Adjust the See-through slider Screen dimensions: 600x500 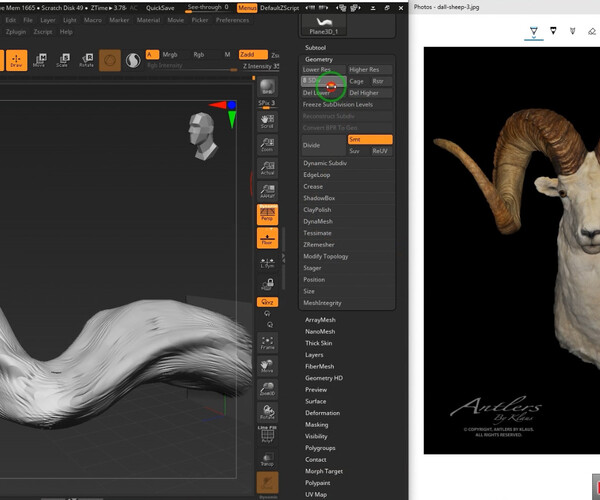(x=209, y=8)
